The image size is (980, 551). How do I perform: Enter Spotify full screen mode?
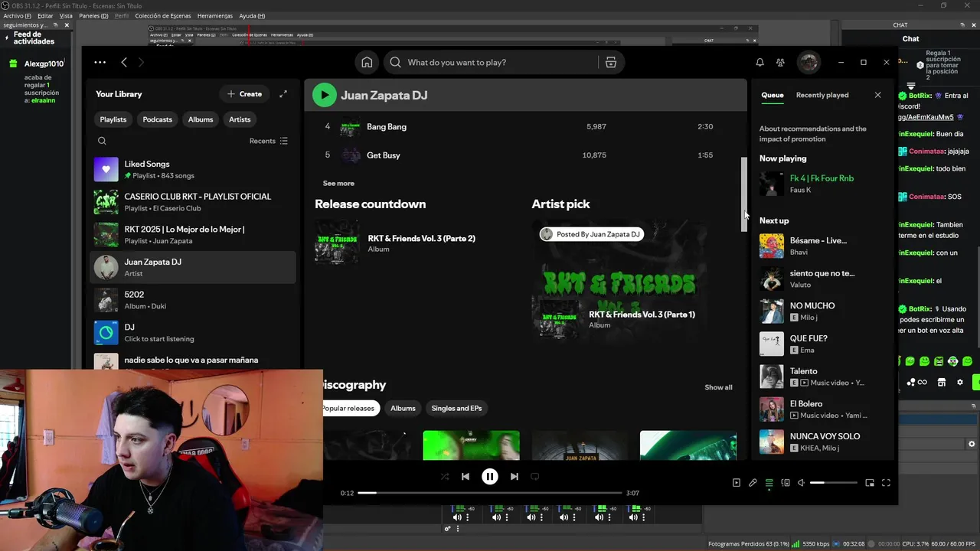pos(886,483)
